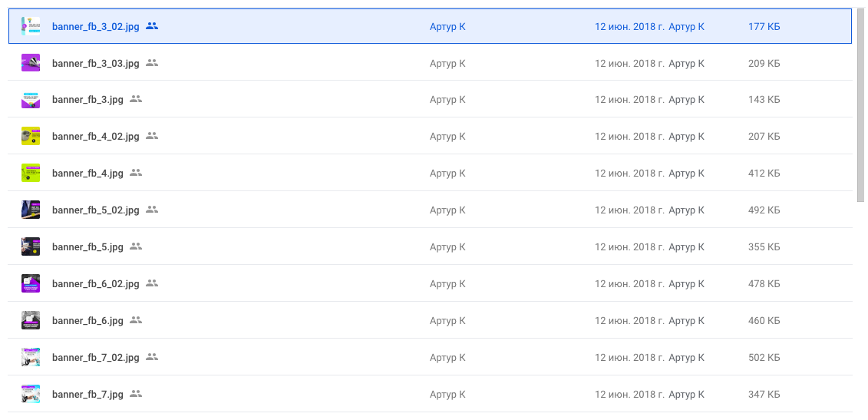Click shared icon beside banner_fb_7_02.jpg
Viewport: 868px width, 420px height.
coord(152,357)
